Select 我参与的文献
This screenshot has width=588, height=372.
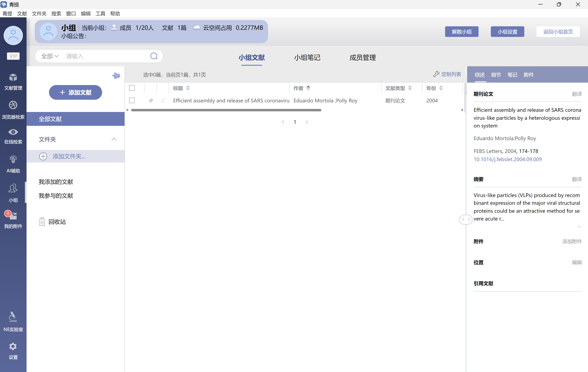pos(56,196)
